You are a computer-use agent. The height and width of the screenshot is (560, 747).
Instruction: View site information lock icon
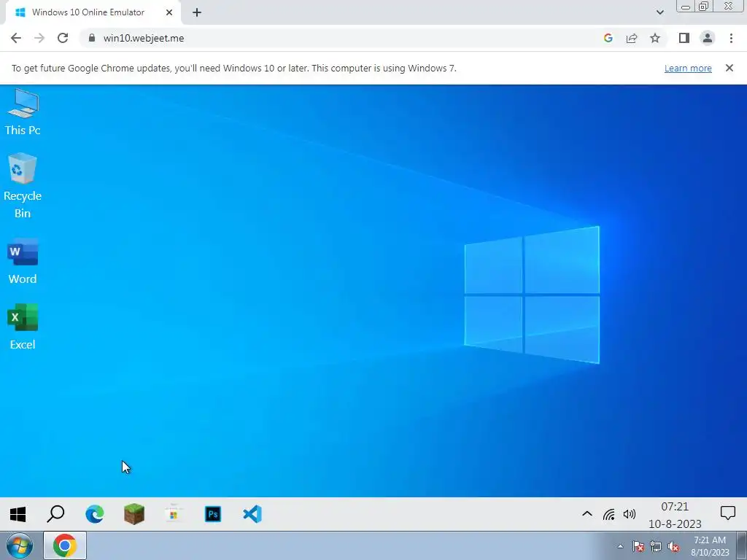click(92, 38)
